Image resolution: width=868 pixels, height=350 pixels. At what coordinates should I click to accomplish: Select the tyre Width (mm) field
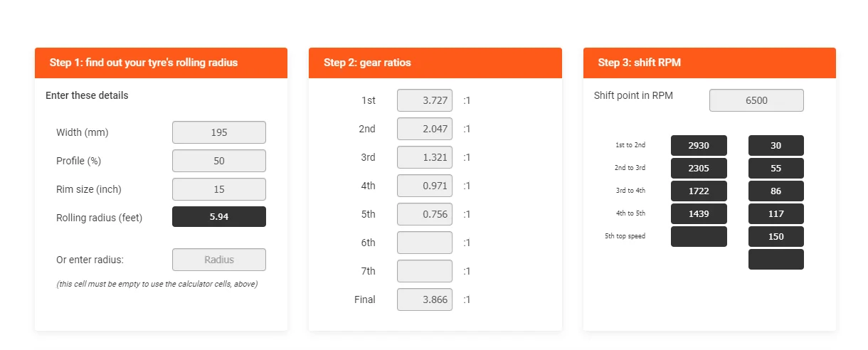219,132
